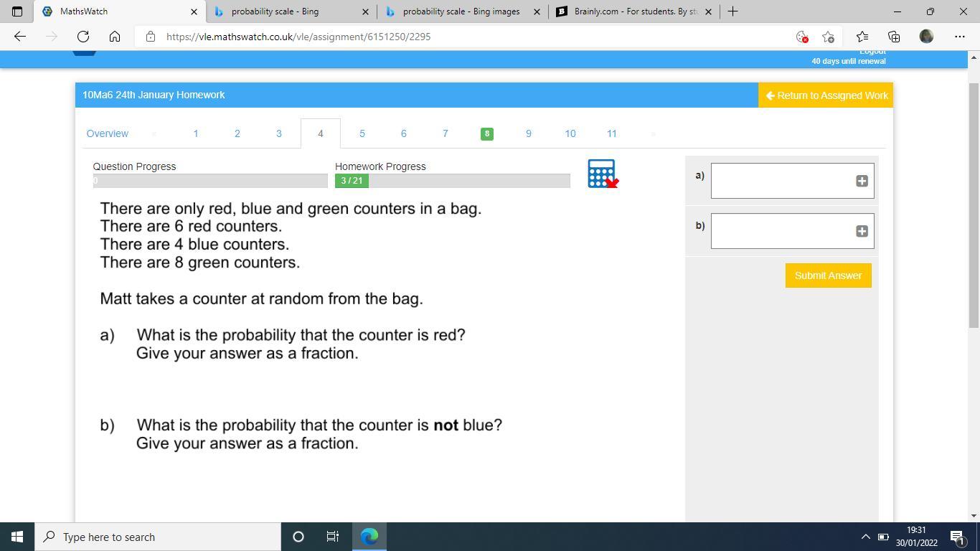Go to question 2
Viewport: 980px width, 551px height.
pos(237,133)
